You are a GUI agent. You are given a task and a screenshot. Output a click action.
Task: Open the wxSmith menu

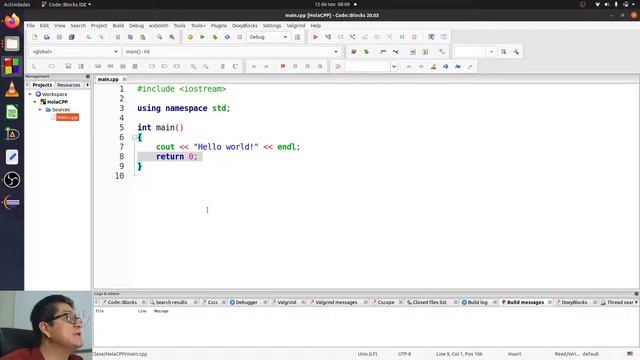coord(158,26)
